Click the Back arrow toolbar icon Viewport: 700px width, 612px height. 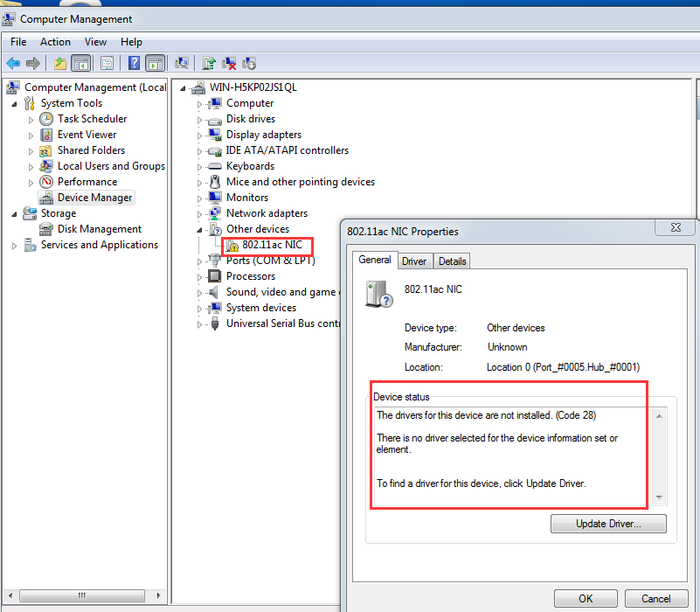(13, 64)
